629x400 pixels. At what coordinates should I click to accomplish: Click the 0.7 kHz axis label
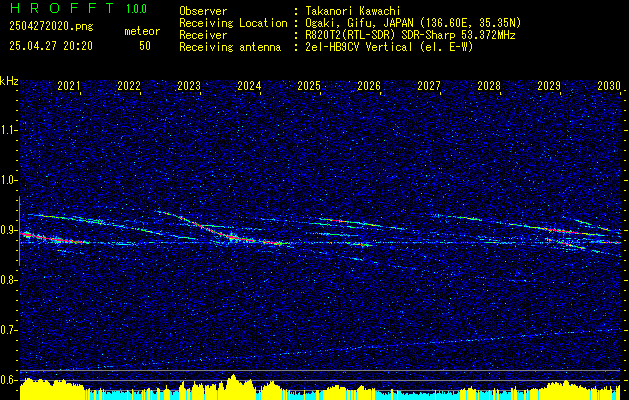pos(8,330)
